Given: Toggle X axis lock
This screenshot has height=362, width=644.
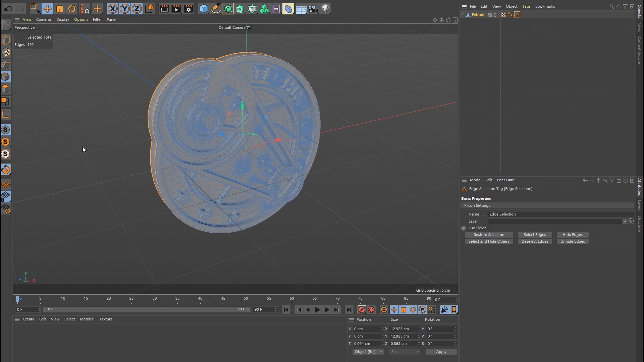Looking at the screenshot, I should pyautogui.click(x=113, y=9).
